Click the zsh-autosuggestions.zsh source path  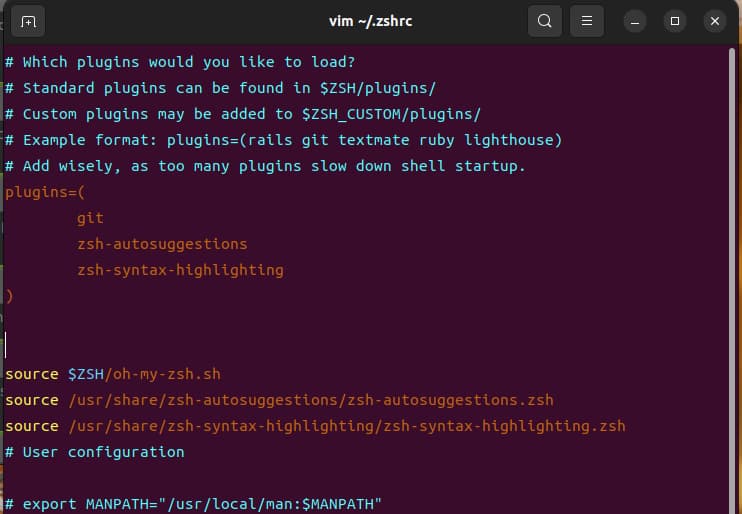click(x=310, y=400)
